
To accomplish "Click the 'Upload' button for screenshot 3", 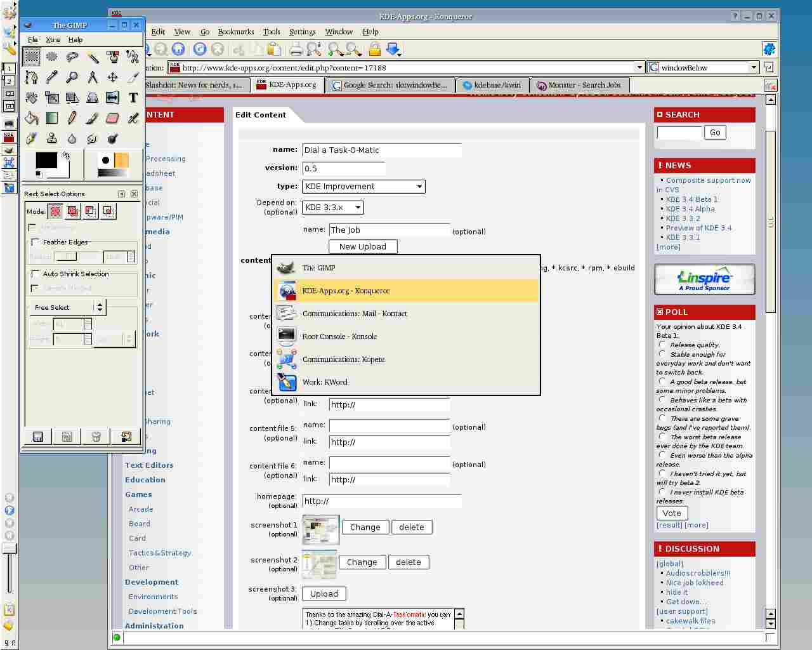I will coord(324,594).
